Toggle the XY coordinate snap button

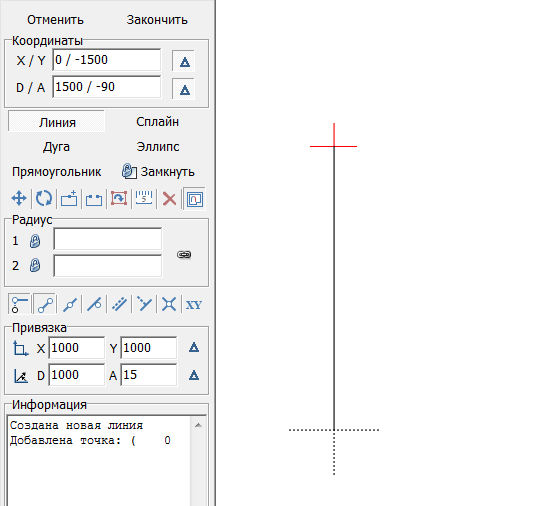point(194,305)
